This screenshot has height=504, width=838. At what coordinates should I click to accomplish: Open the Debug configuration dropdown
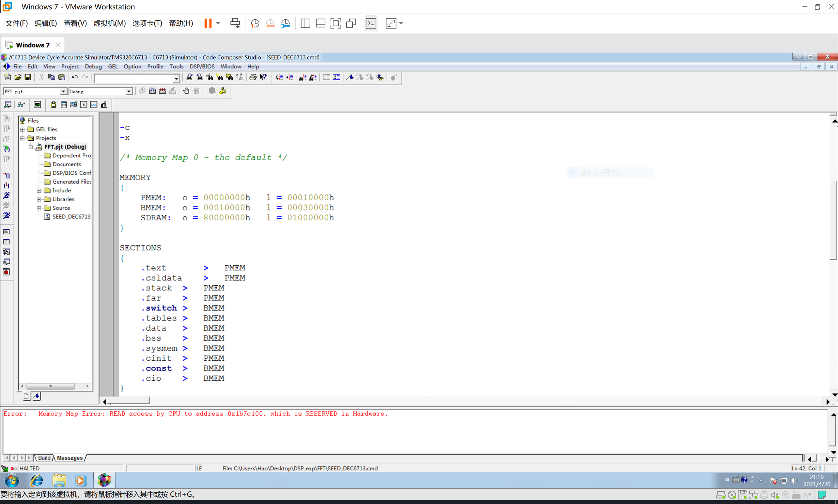coord(129,91)
